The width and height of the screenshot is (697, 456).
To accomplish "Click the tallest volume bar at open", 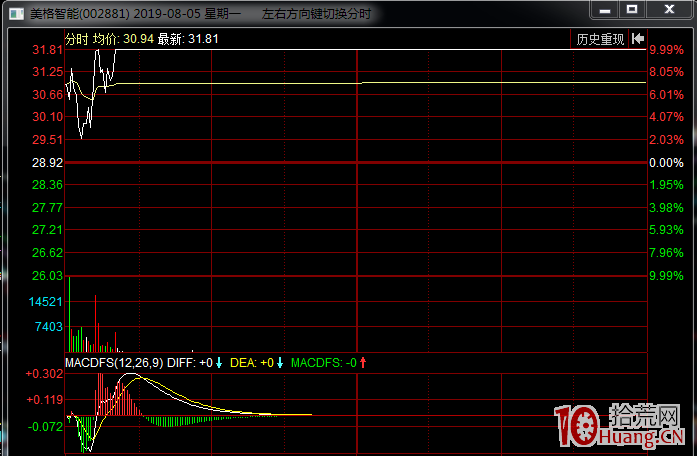I will point(96,320).
